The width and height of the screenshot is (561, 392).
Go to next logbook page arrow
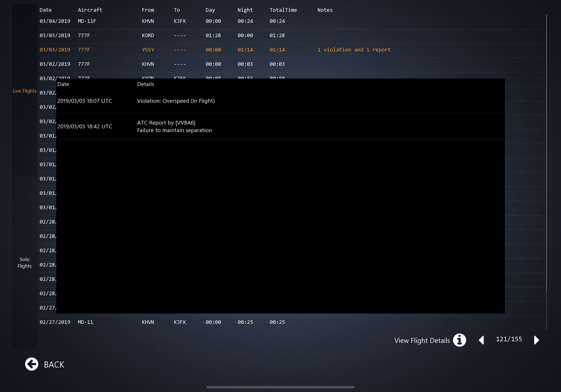pyautogui.click(x=536, y=340)
